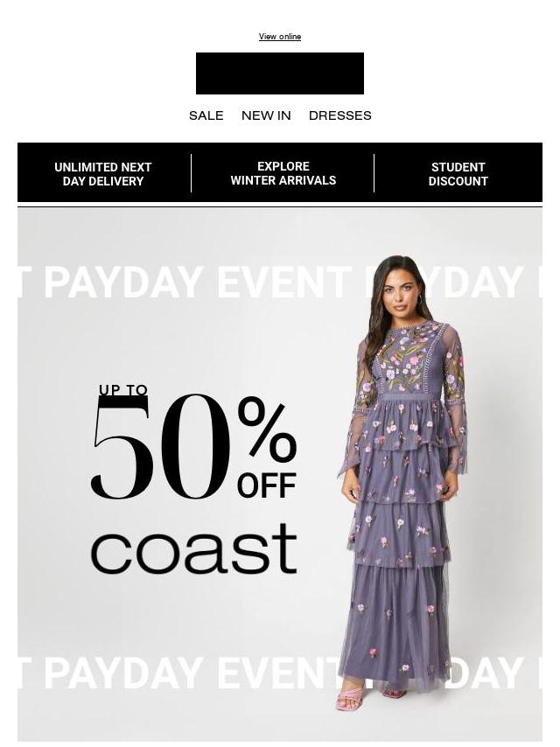Click the coast brand wordmark

[194, 548]
